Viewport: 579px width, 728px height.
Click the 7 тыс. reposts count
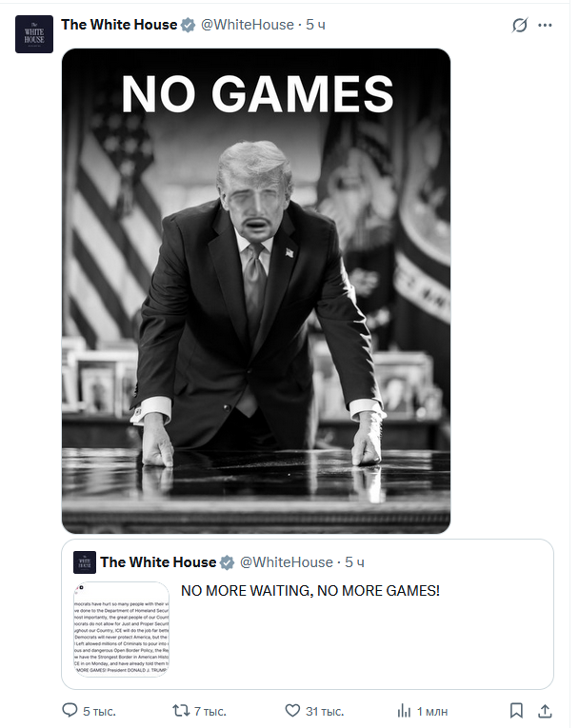point(210,711)
